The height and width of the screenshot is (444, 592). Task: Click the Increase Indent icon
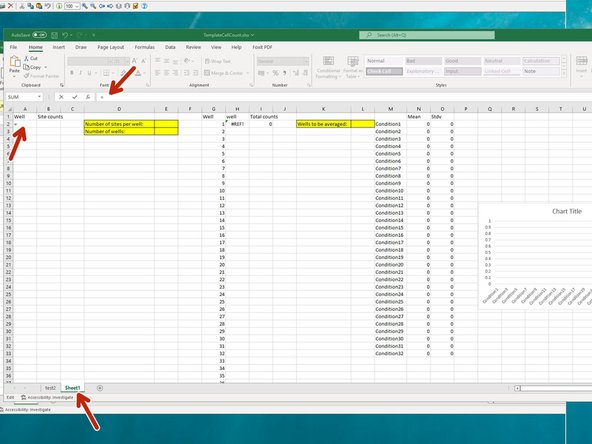196,73
